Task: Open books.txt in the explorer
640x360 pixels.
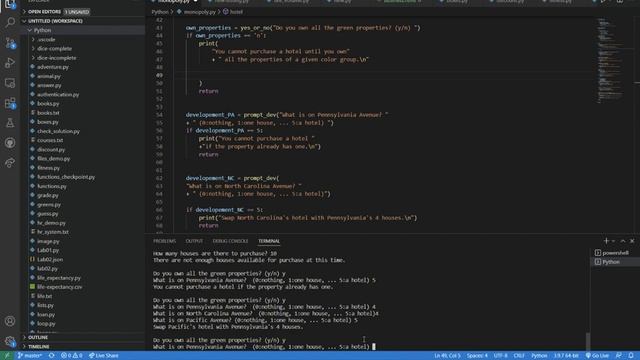Action: [82, 113]
